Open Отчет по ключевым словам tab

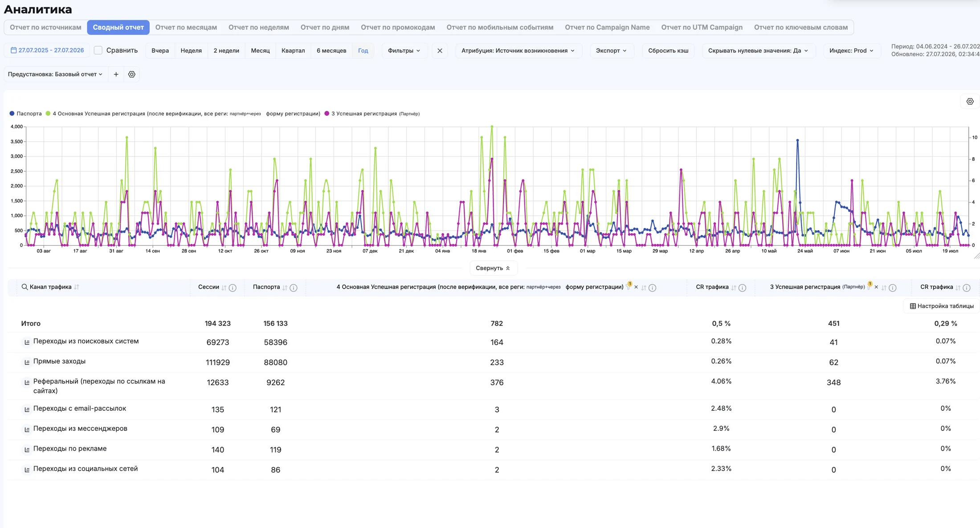coord(801,27)
